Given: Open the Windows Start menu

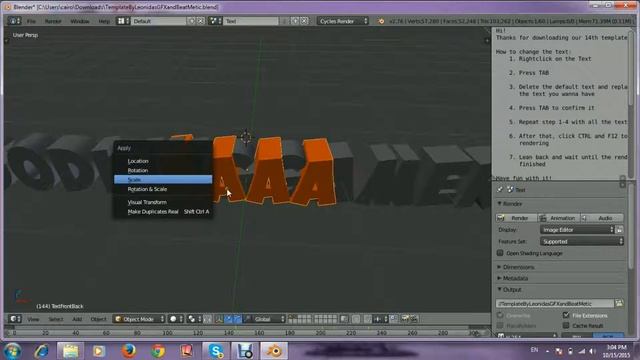Looking at the screenshot, I should [12, 351].
